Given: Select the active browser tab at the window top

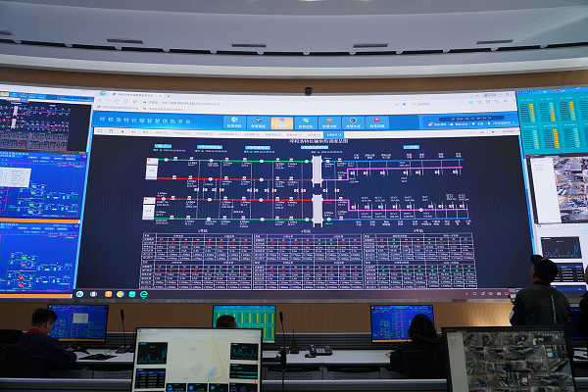Looking at the screenshot, I should 127,95.
